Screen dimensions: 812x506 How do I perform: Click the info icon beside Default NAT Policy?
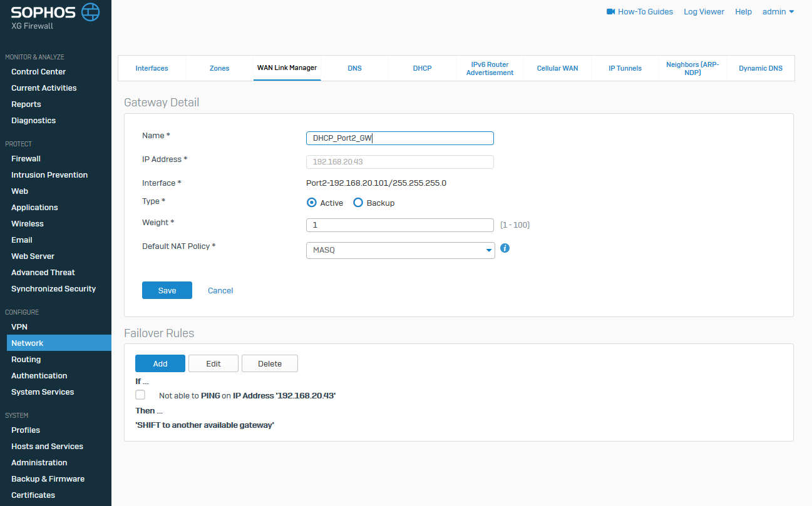(505, 248)
